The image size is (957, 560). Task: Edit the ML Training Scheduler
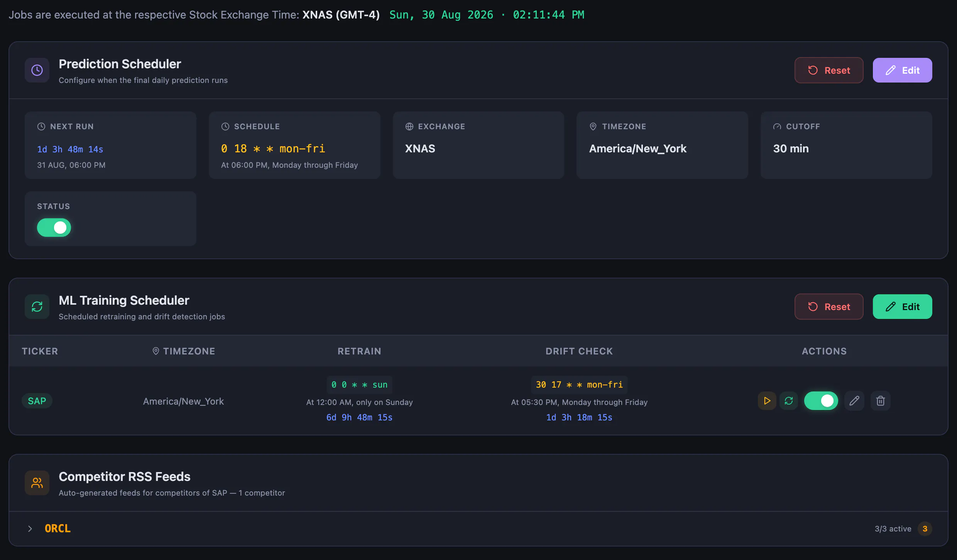[902, 307]
